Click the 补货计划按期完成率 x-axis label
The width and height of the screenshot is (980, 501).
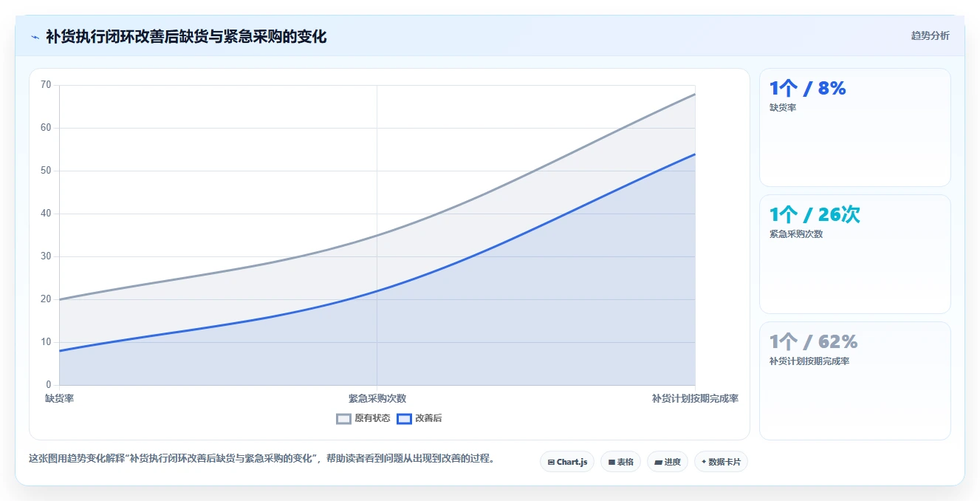(x=695, y=398)
